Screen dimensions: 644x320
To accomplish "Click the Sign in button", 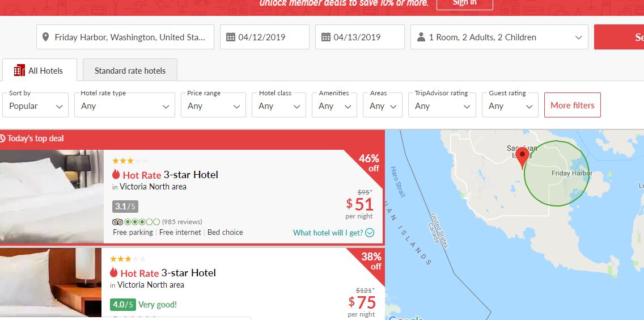I will (464, 3).
